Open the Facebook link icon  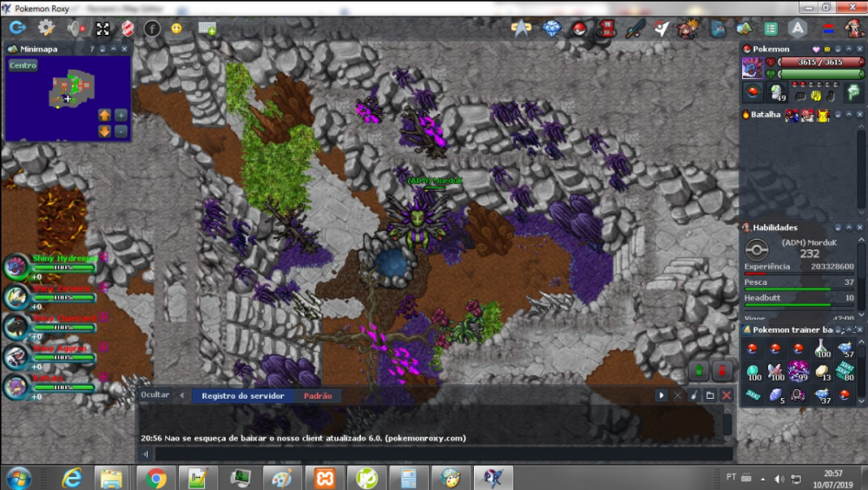click(151, 28)
